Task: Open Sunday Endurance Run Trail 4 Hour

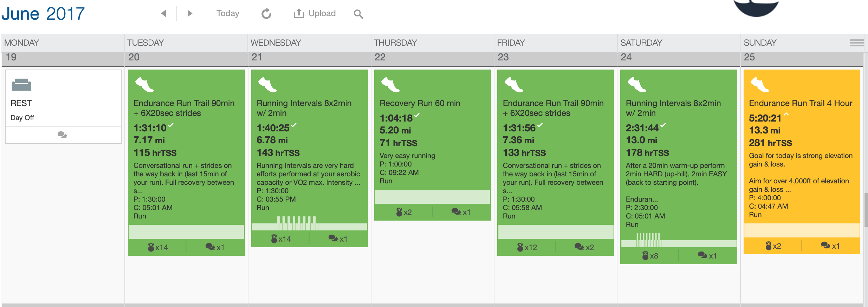Action: coord(801,103)
